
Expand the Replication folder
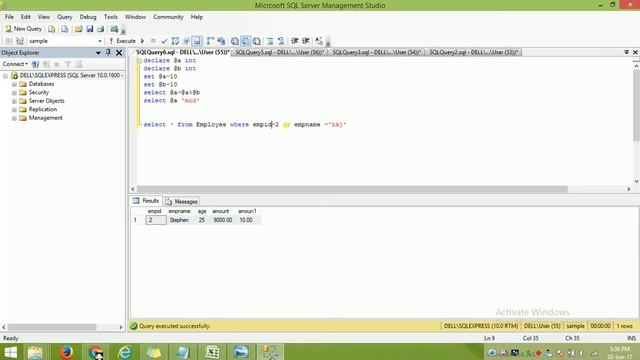tap(14, 110)
